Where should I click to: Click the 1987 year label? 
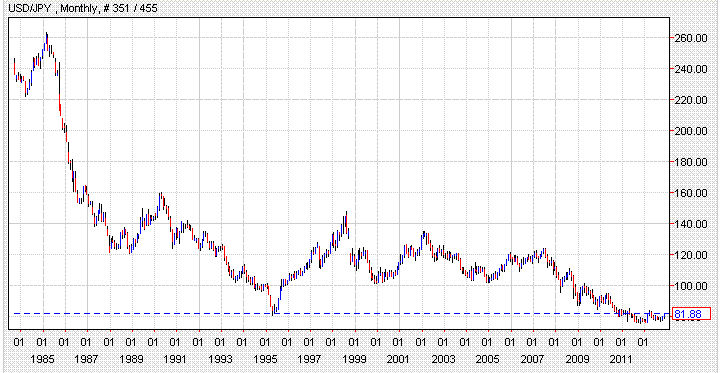pyautogui.click(x=86, y=359)
